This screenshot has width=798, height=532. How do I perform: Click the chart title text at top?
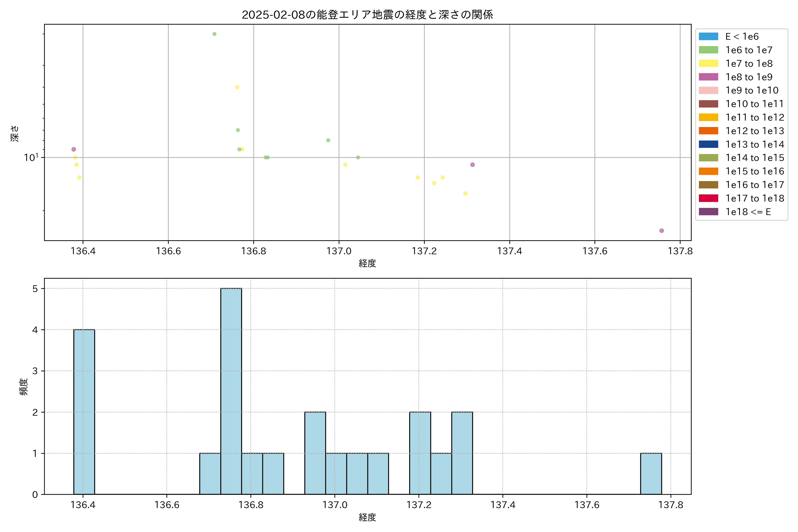(x=367, y=15)
